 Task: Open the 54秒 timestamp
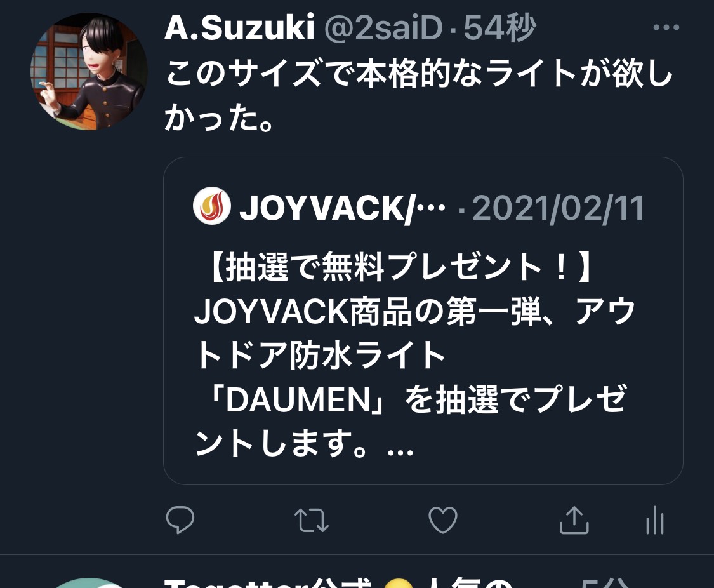click(x=499, y=27)
